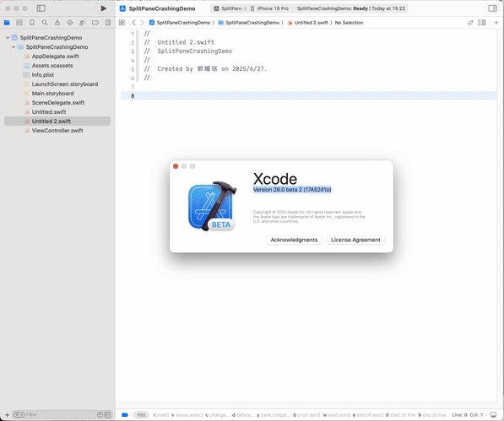Open the adjust editor options icon
Viewport: 504px width, 421px height.
(482, 23)
